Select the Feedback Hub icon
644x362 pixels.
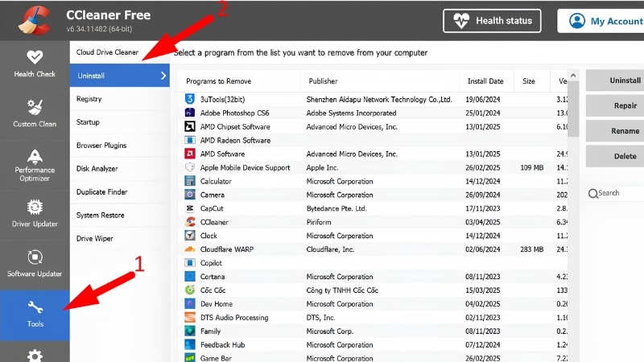pos(190,344)
